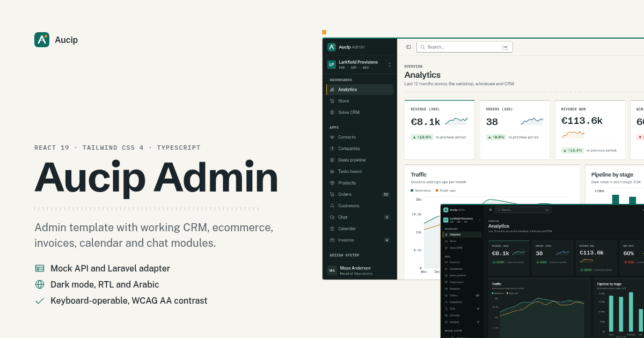Click the REACT 19 · TAILWIND CSS 4 · TYPESCRIPT tagline

coord(118,148)
